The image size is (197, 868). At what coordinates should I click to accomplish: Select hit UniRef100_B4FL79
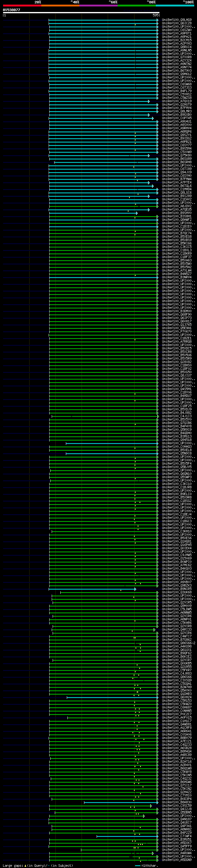tap(177, 91)
